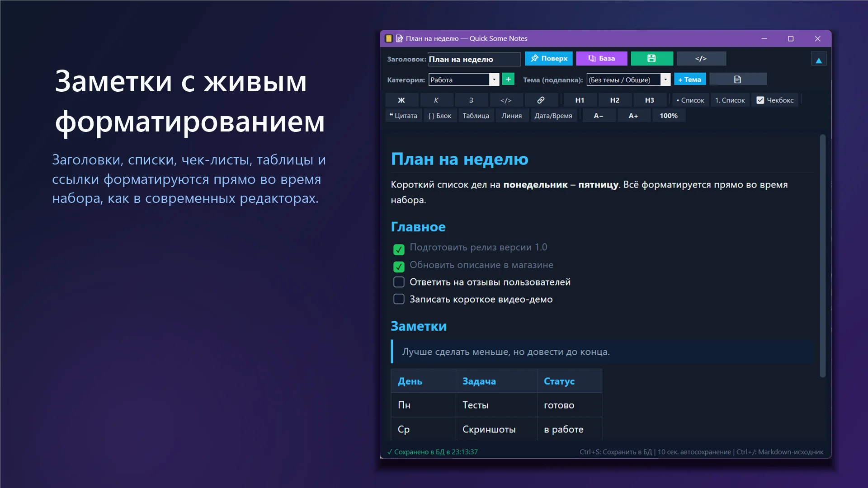
Task: Add new category with green plus button
Action: tap(508, 80)
